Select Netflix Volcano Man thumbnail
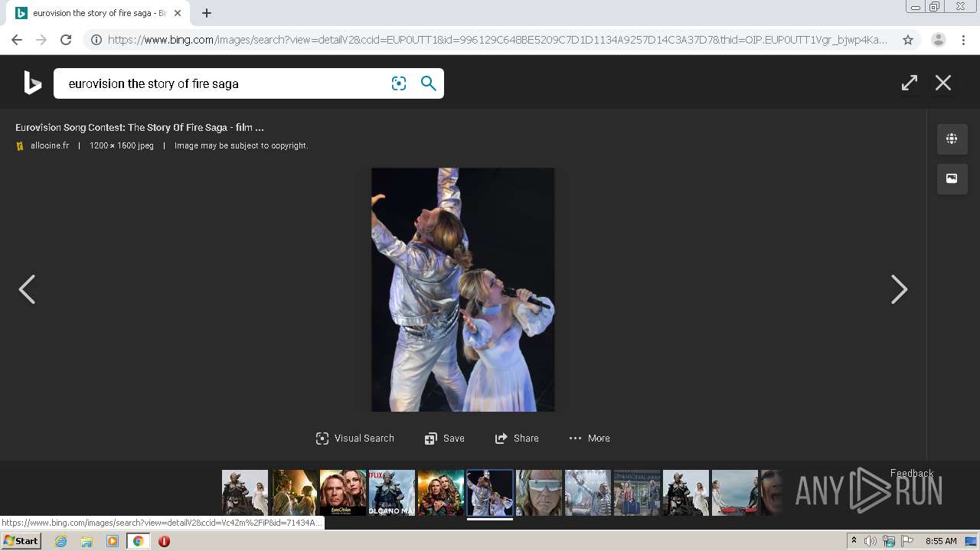The width and height of the screenshot is (980, 551). tap(392, 493)
